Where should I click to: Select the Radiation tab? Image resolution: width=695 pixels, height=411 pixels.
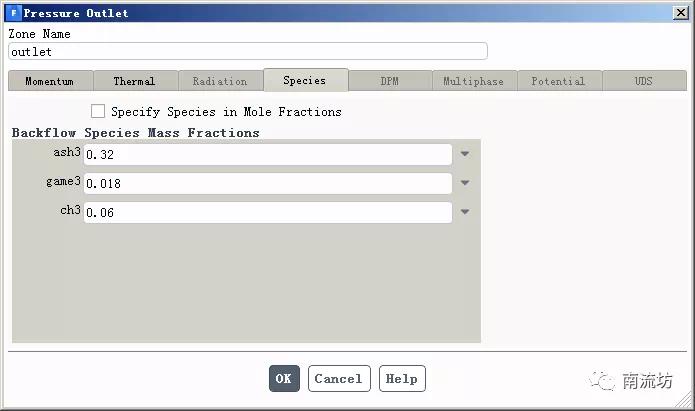coord(220,81)
